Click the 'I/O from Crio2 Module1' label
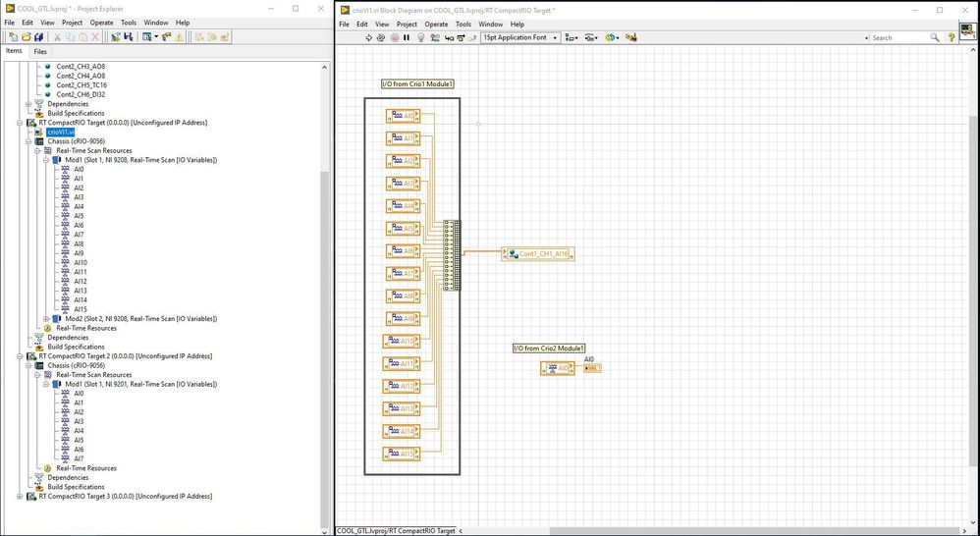The image size is (980, 536). [549, 348]
